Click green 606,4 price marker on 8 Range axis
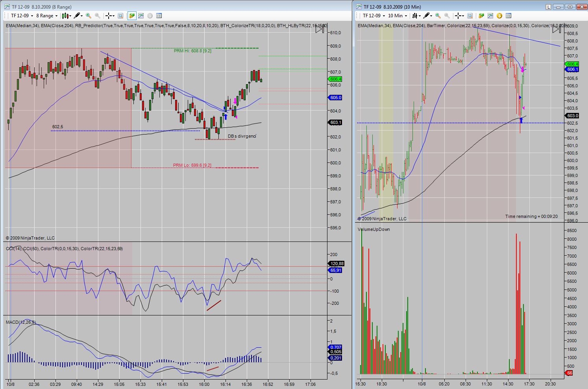This screenshot has height=389, width=588. (335, 79)
